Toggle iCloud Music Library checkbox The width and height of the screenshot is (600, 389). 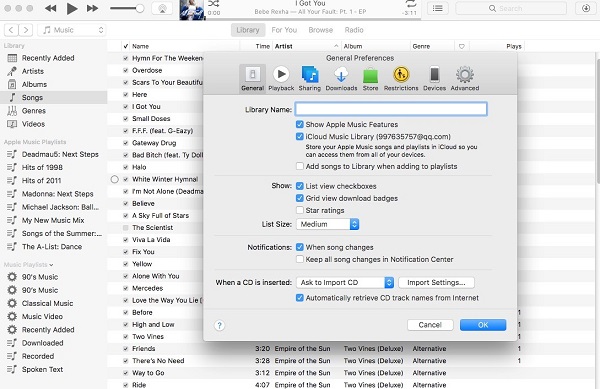point(300,137)
